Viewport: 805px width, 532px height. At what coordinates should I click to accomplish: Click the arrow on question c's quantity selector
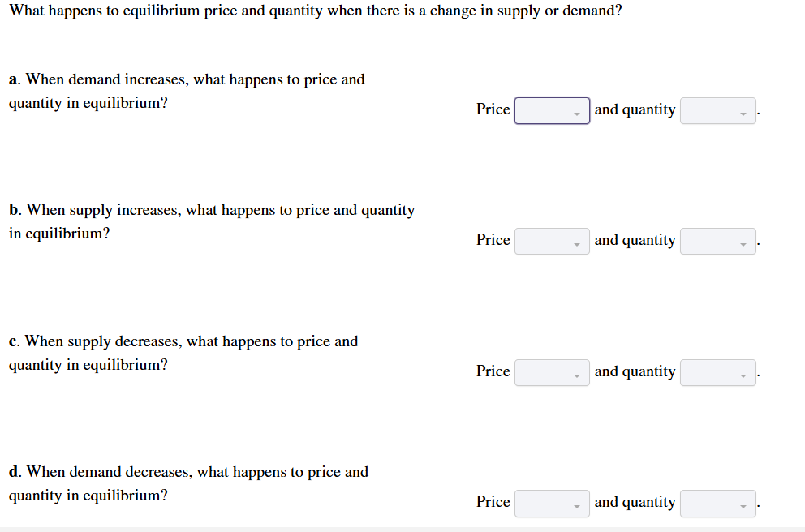pos(741,375)
